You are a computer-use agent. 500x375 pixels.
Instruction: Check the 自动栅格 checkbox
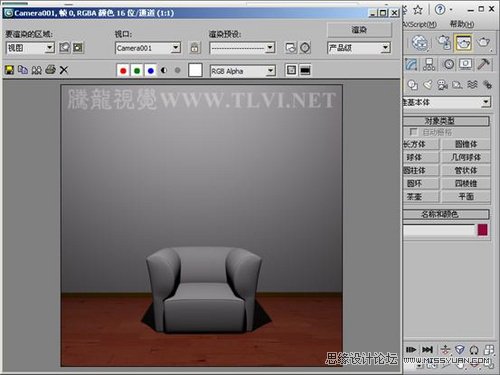(x=413, y=132)
